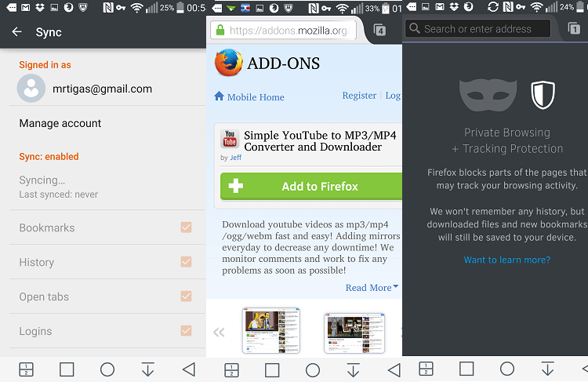
Task: Tap the house icon beside Mobile Home
Action: click(219, 96)
